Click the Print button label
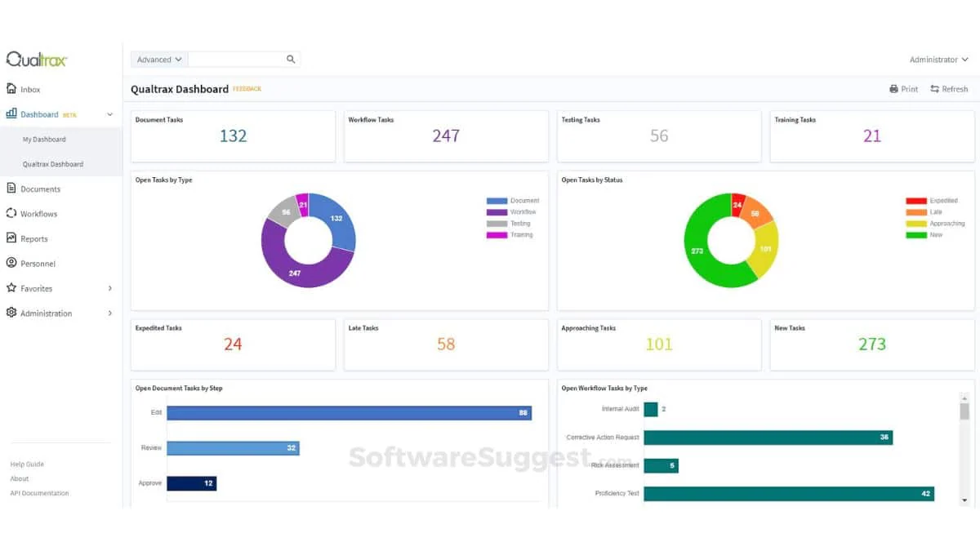 (x=910, y=89)
